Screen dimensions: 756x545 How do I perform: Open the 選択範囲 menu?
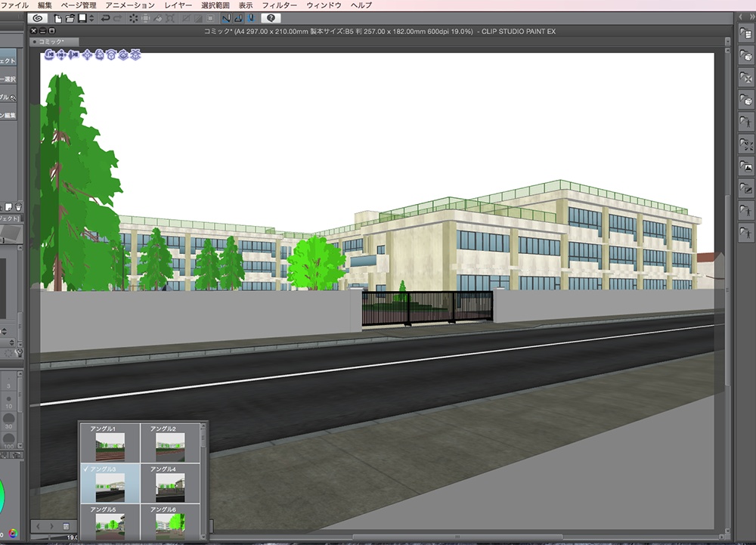pyautogui.click(x=215, y=5)
